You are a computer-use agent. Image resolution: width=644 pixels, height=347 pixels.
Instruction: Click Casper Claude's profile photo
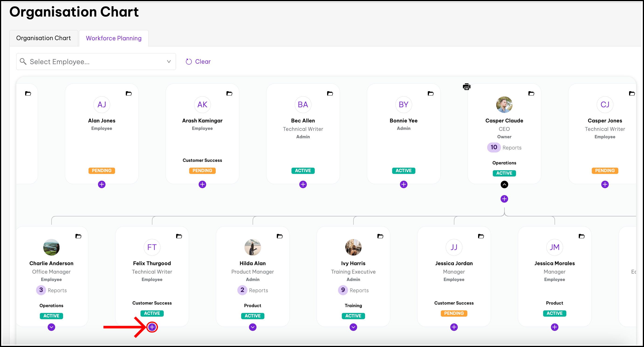tap(504, 104)
